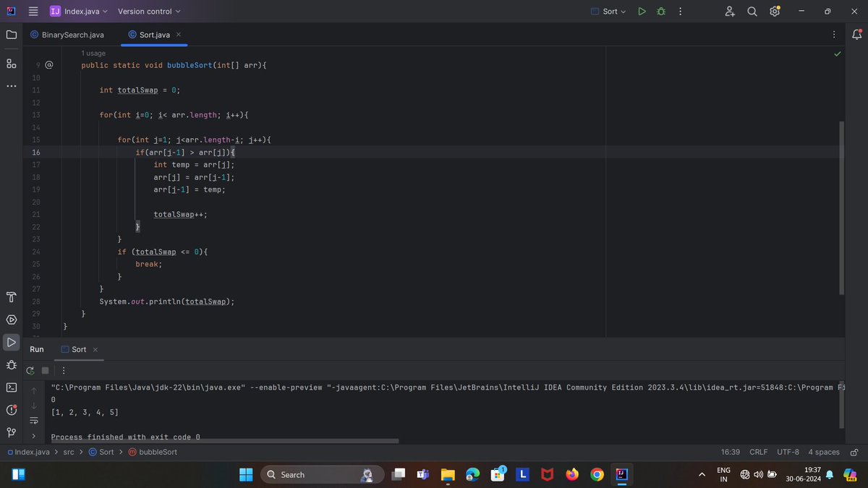Click the Debug bug icon in top toolbar
Viewport: 868px width, 488px height.
pos(660,12)
